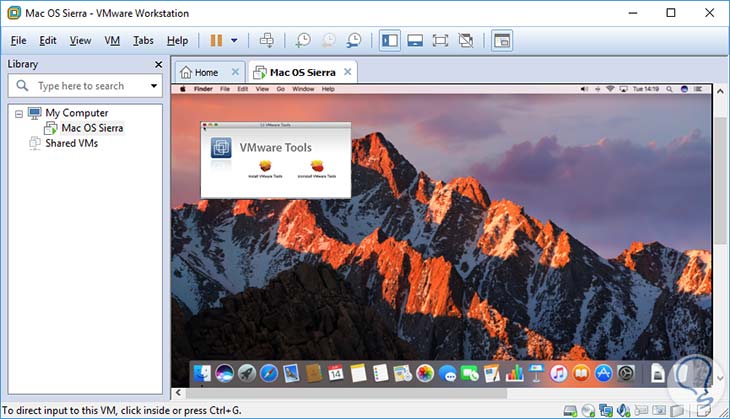Open the Go menu in macOS menu bar
The width and height of the screenshot is (730, 419).
pyautogui.click(x=280, y=89)
